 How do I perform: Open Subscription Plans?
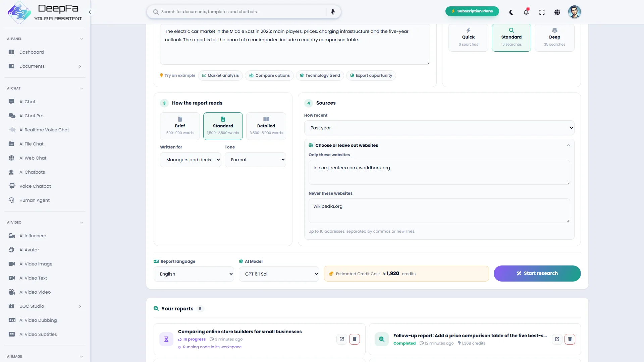point(472,11)
